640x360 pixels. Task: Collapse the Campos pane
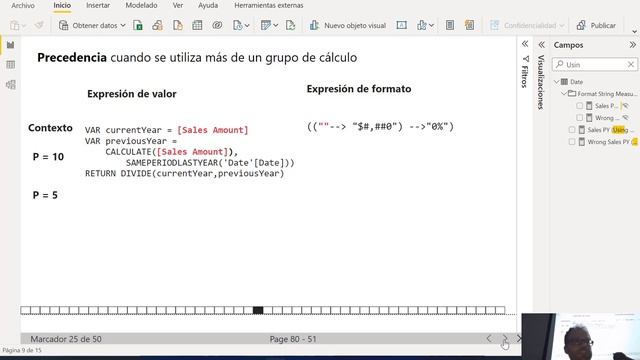tap(632, 44)
